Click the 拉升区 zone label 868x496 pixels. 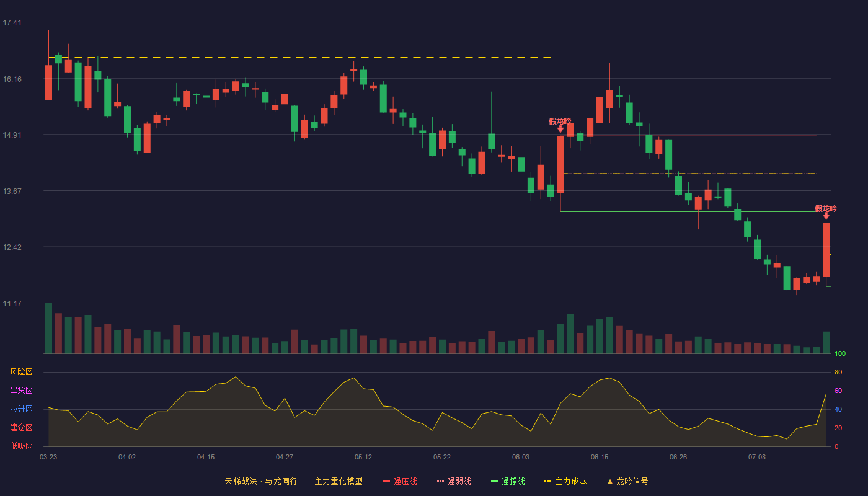coord(21,409)
